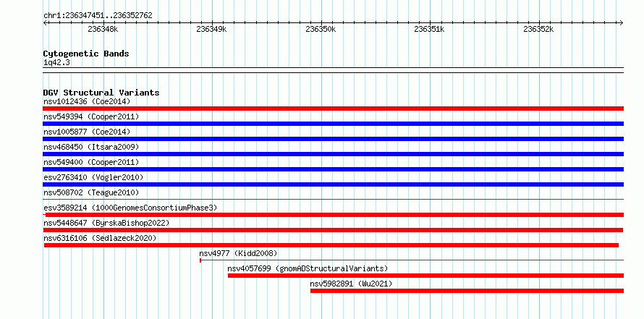
Task: Open esv2763410 (Vogler2010) label
Action: coord(93,177)
